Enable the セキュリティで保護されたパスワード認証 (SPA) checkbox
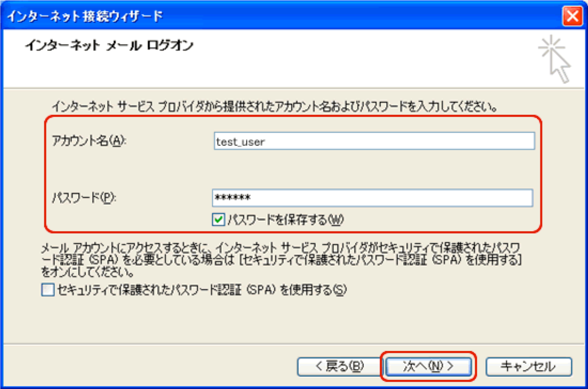The width and height of the screenshot is (588, 389). 48,290
